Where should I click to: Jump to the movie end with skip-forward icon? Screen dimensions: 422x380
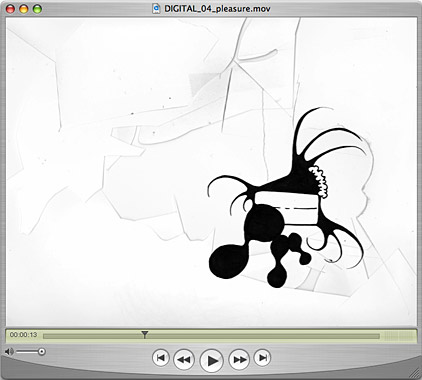262,358
